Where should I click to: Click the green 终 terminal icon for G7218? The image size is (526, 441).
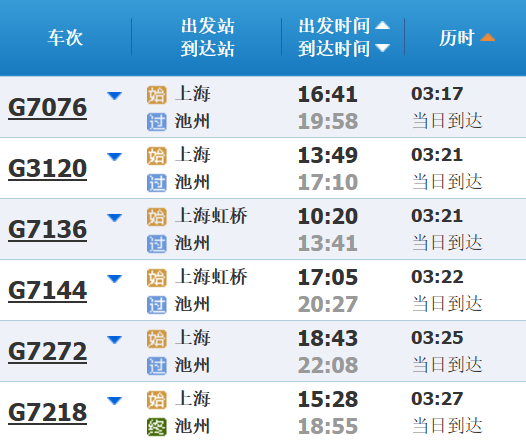tap(157, 427)
